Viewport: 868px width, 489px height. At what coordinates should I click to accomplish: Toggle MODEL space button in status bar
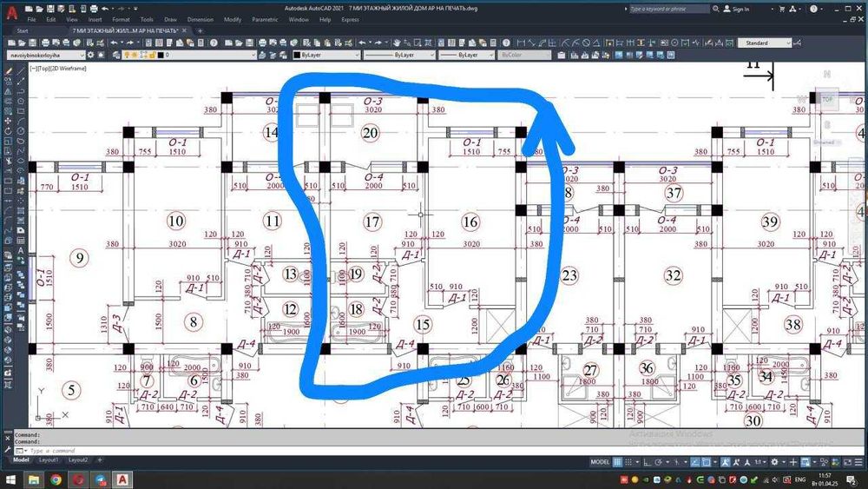(600, 462)
